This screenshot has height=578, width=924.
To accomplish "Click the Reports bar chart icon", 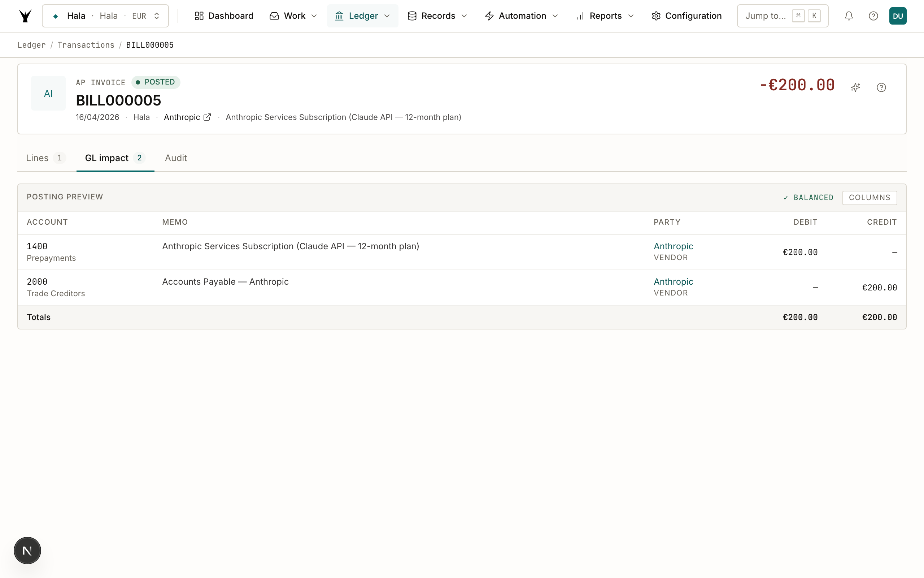I will click(x=580, y=16).
